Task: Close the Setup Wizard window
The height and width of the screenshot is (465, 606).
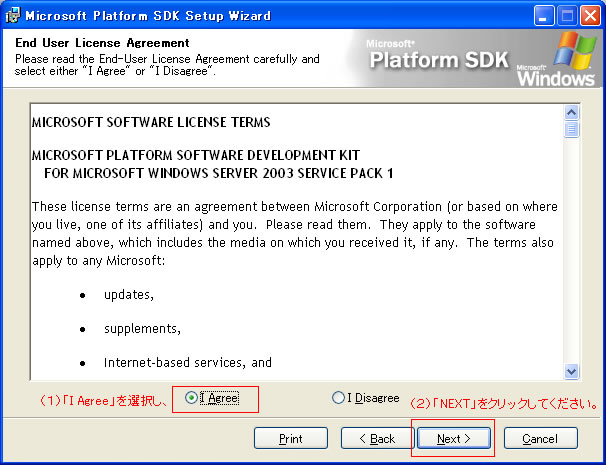Action: 591,16
